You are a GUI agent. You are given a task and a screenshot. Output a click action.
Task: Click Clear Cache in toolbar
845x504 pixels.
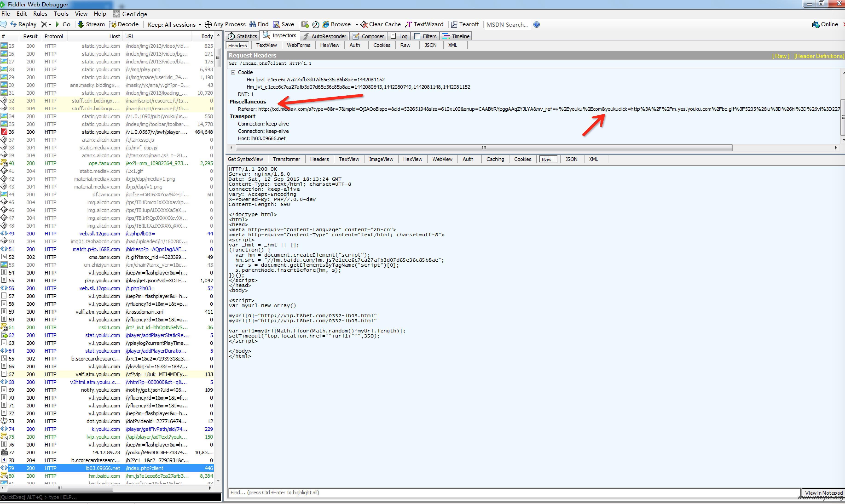click(x=381, y=24)
